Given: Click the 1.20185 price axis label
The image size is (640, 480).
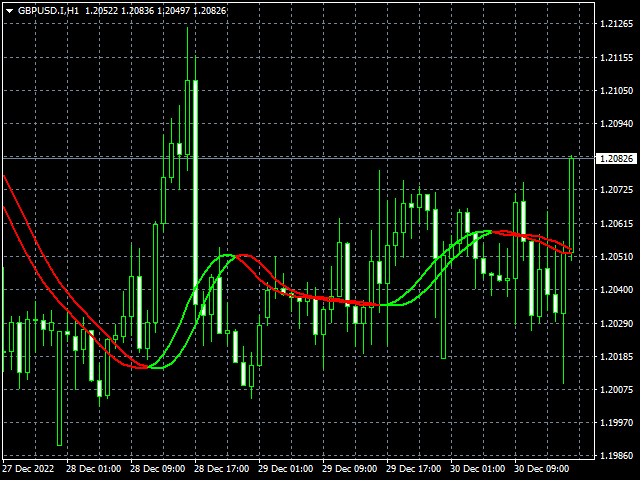Looking at the screenshot, I should click(617, 356).
